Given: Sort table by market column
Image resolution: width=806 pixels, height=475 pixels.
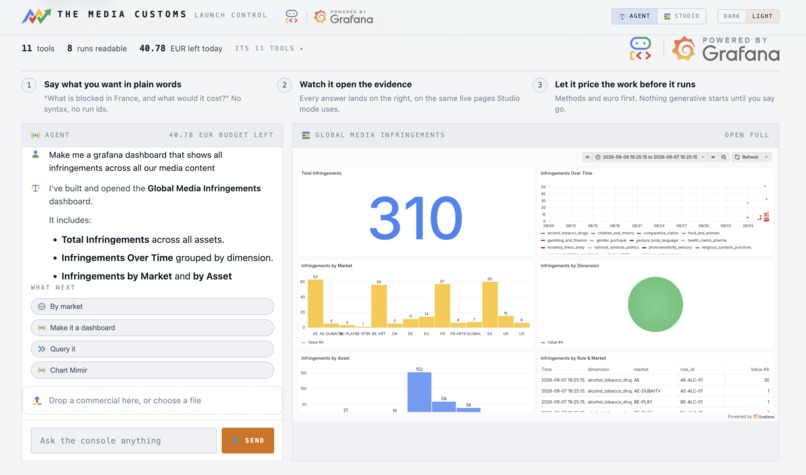Looking at the screenshot, I should coord(641,370).
